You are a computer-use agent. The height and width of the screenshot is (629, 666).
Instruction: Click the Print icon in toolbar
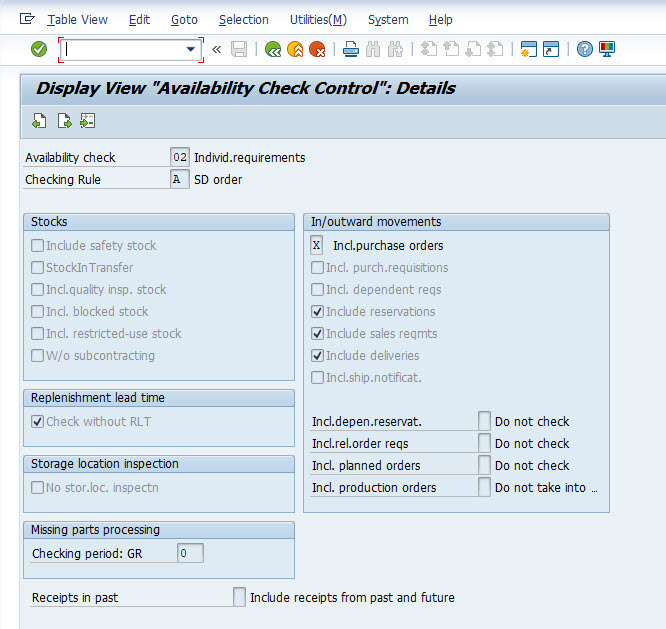point(351,49)
